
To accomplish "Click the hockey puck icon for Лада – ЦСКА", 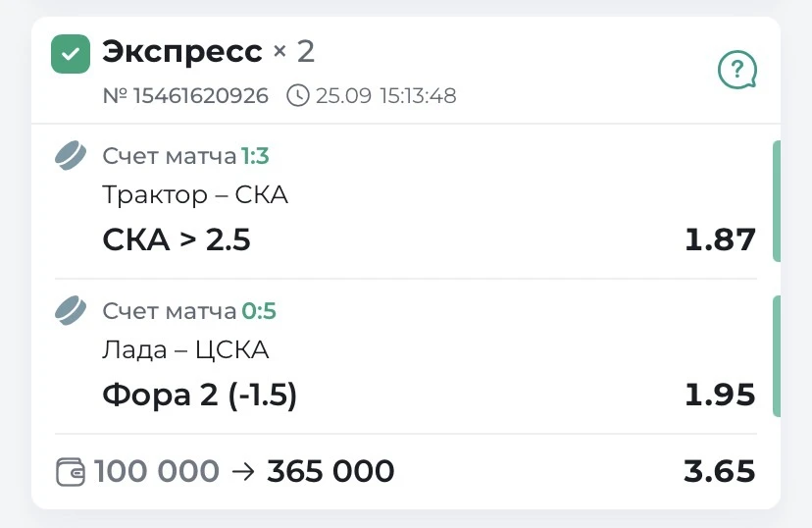I will [x=71, y=310].
